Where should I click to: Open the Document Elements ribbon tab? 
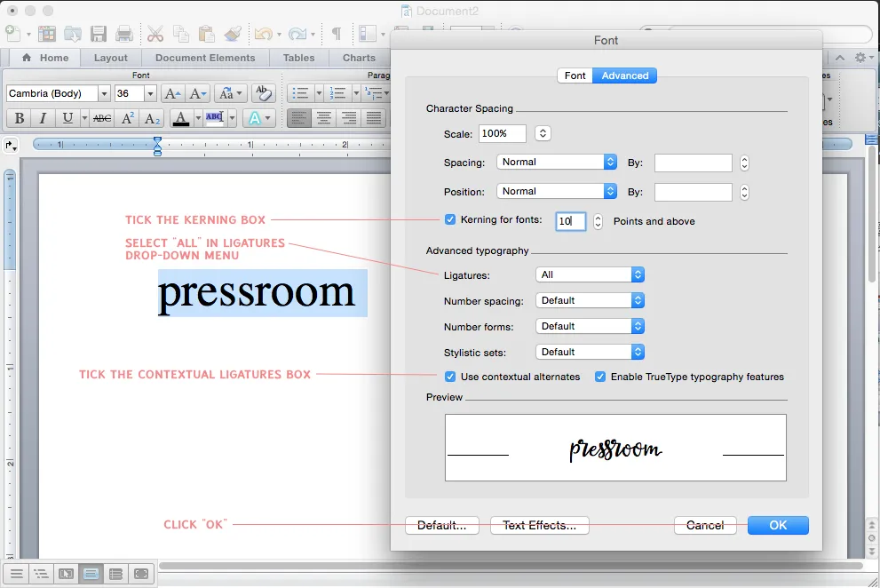tap(205, 58)
